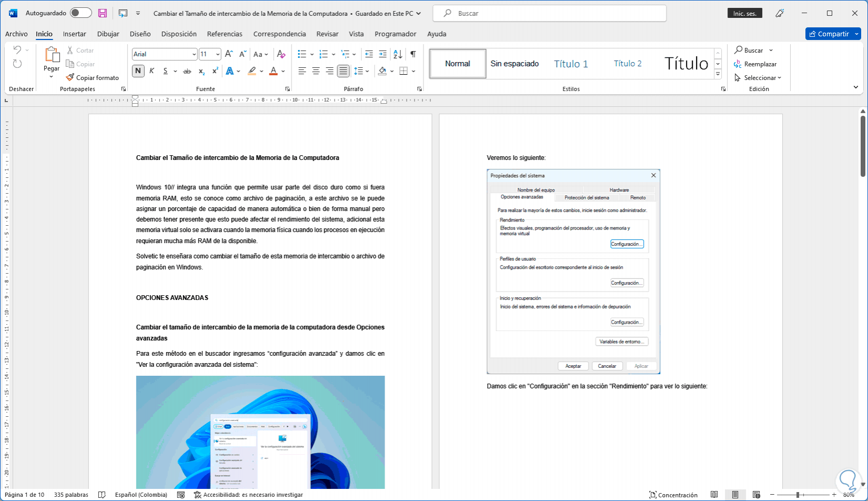868x501 pixels.
Task: Click the Compartir button
Action: [x=829, y=34]
